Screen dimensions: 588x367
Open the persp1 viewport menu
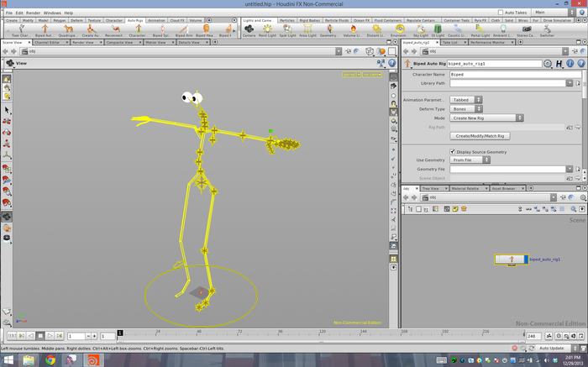point(351,75)
